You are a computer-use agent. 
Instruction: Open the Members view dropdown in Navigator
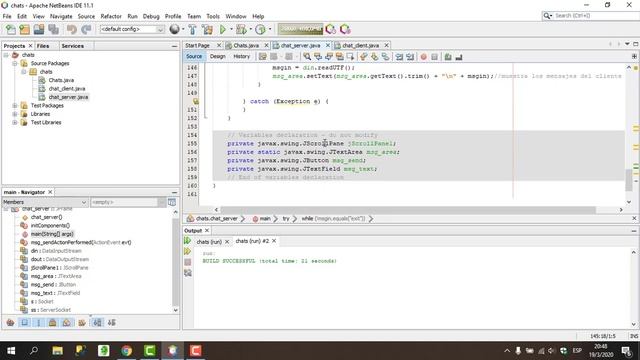45,202
